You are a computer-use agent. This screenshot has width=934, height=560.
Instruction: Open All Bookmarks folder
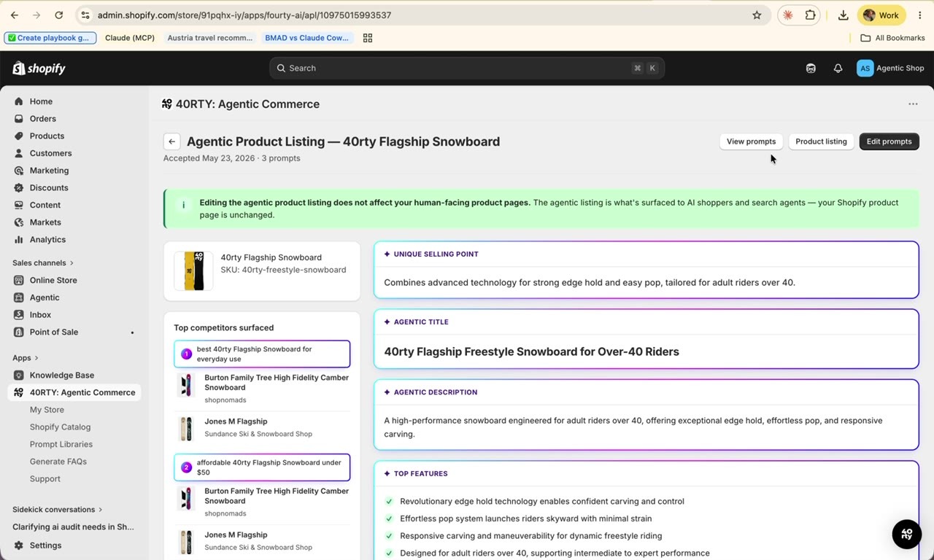892,38
